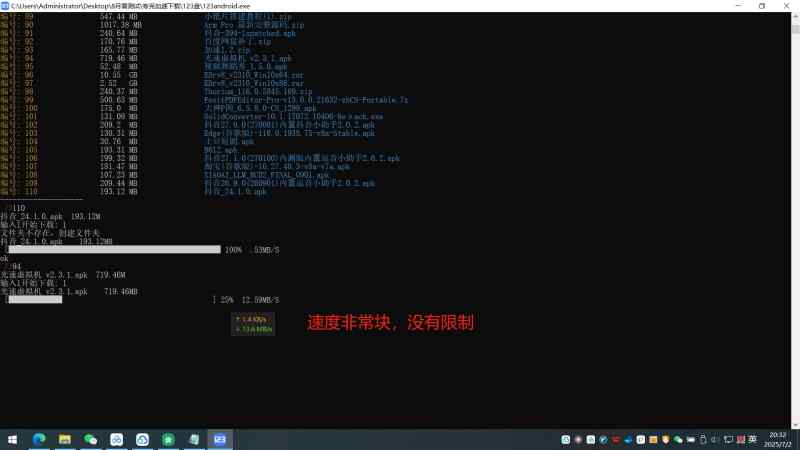Open File Explorer from the taskbar
Image resolution: width=800 pixels, height=450 pixels.
point(65,439)
